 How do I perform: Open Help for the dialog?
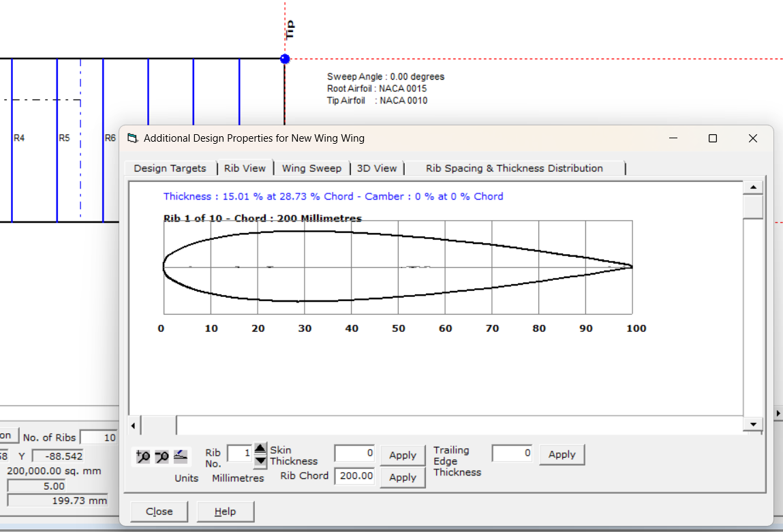coord(225,512)
